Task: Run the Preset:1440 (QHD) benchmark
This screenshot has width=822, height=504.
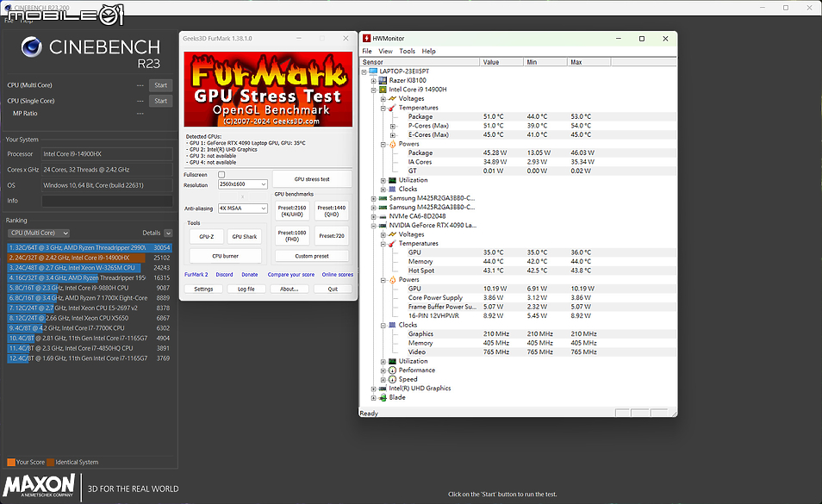Action: point(332,210)
